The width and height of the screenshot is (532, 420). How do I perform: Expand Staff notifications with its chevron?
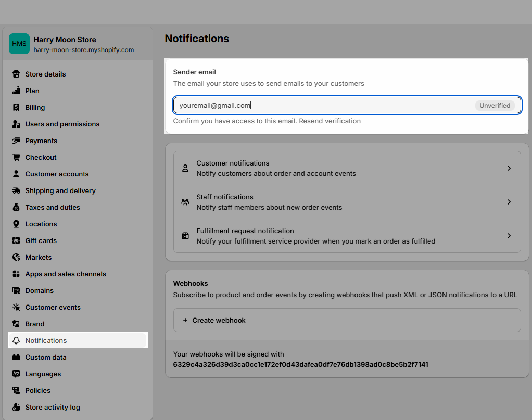pos(509,202)
